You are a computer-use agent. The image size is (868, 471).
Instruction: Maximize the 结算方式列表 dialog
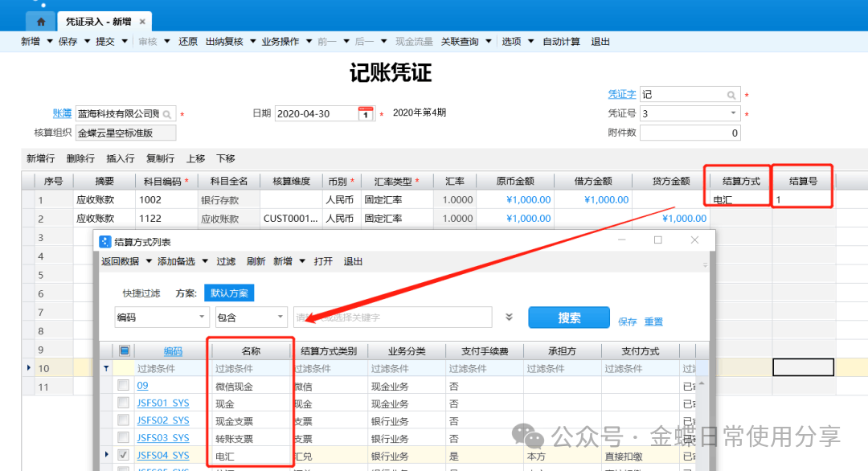pyautogui.click(x=657, y=240)
